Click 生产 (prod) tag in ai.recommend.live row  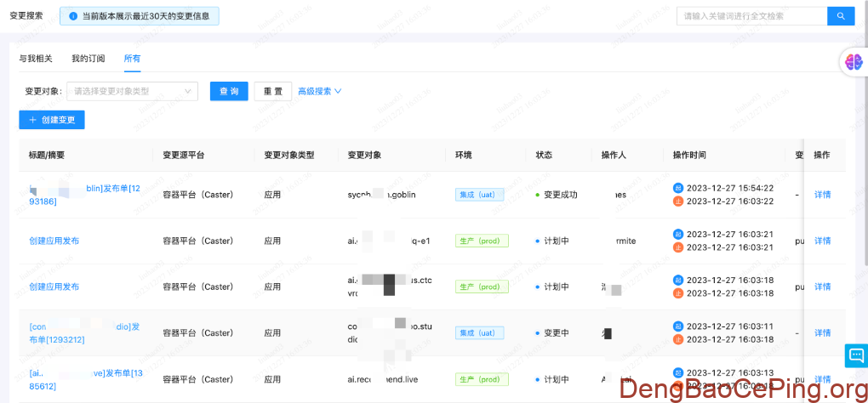pos(482,380)
